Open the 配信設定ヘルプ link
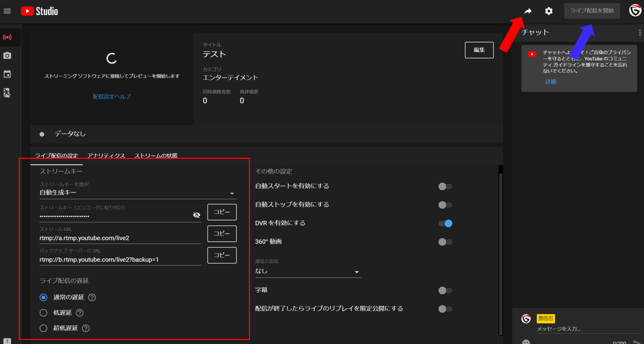 click(x=112, y=97)
